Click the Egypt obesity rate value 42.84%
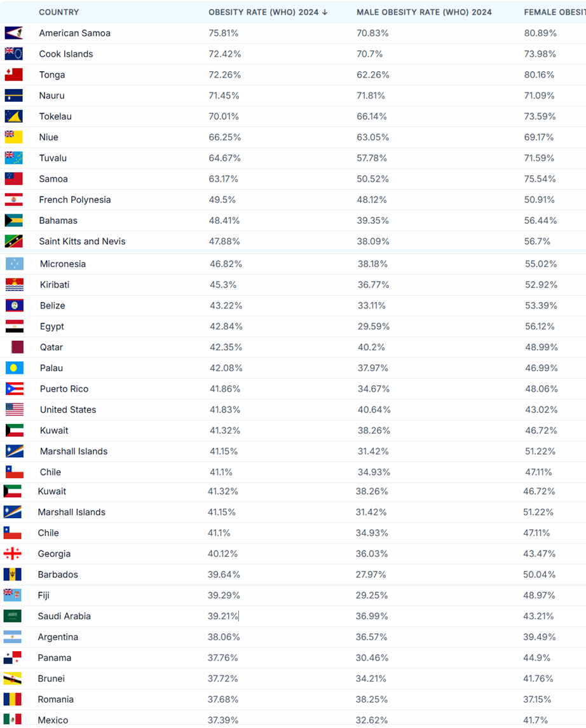This screenshot has width=586, height=728. click(226, 326)
